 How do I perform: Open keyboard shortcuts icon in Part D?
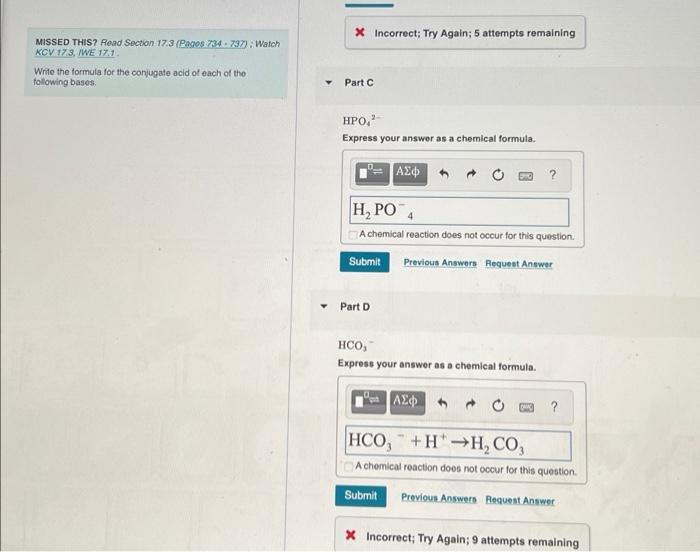tap(526, 407)
